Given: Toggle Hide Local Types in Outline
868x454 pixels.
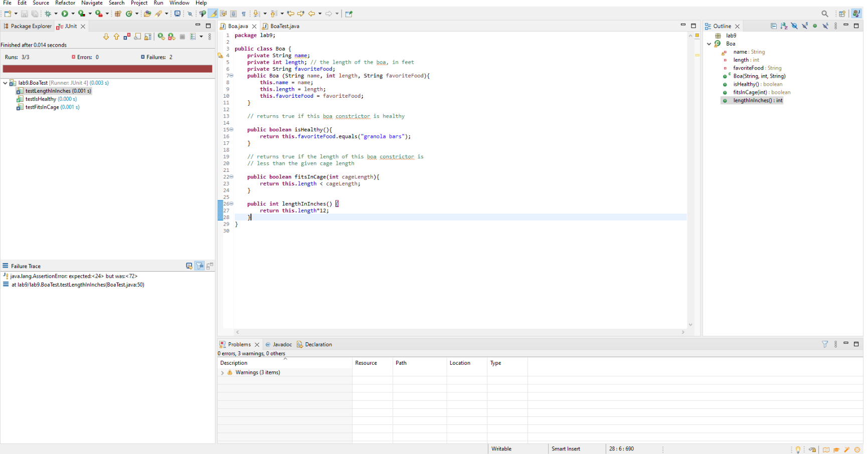Looking at the screenshot, I should pos(825,26).
